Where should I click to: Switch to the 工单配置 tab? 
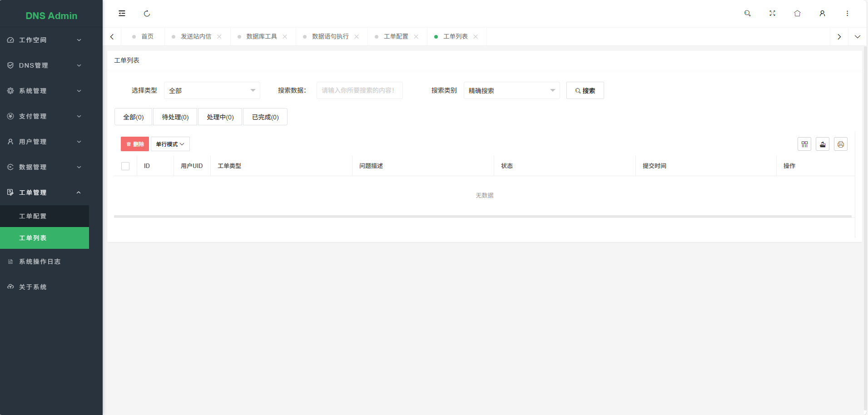(396, 36)
